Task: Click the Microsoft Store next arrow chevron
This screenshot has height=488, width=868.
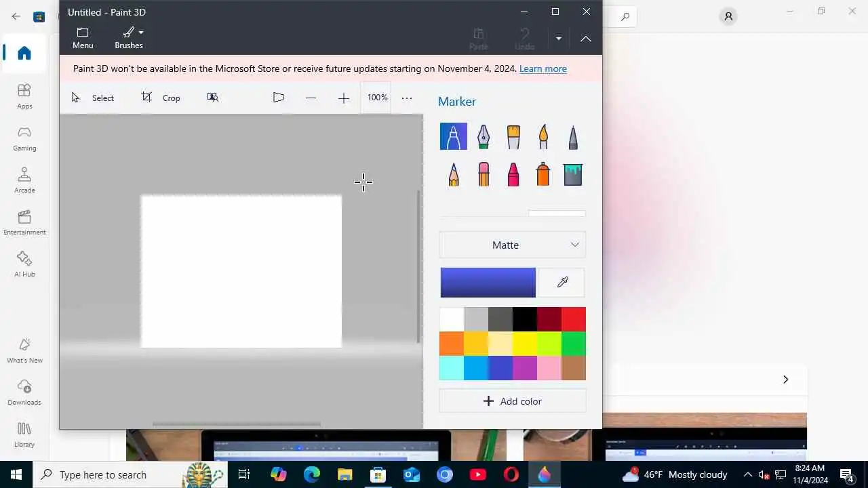Action: (785, 380)
